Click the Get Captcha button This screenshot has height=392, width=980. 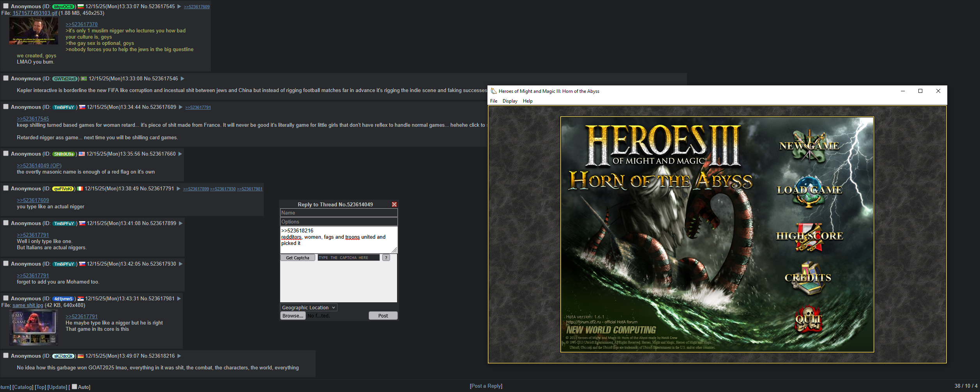click(x=298, y=258)
